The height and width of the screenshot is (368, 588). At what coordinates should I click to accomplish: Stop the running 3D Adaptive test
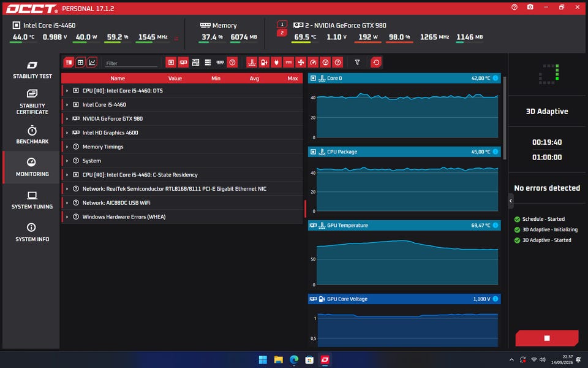coord(547,338)
